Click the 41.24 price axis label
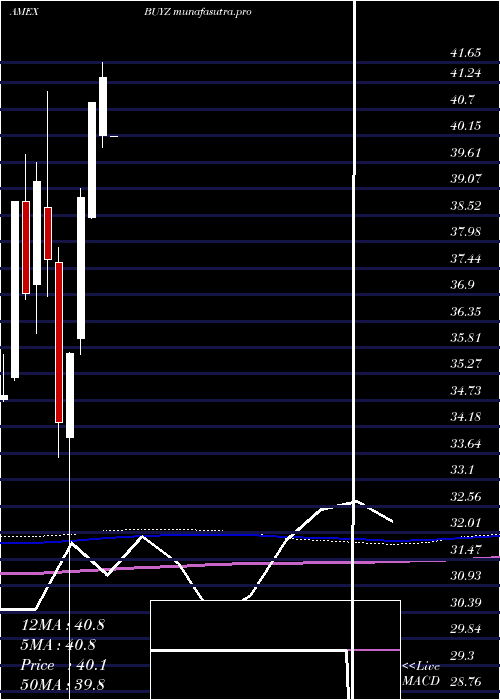The image size is (500, 700). 466,72
